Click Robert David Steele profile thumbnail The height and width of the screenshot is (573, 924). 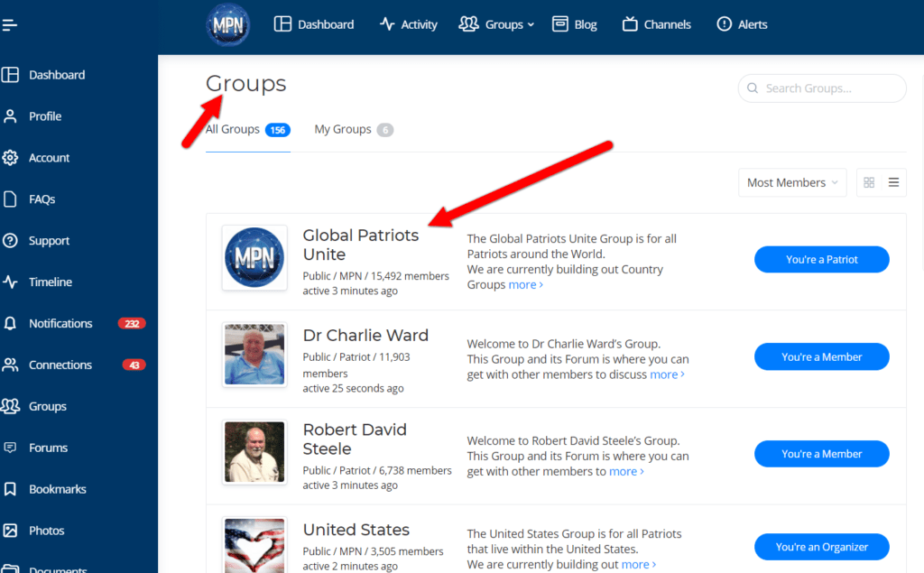click(254, 452)
